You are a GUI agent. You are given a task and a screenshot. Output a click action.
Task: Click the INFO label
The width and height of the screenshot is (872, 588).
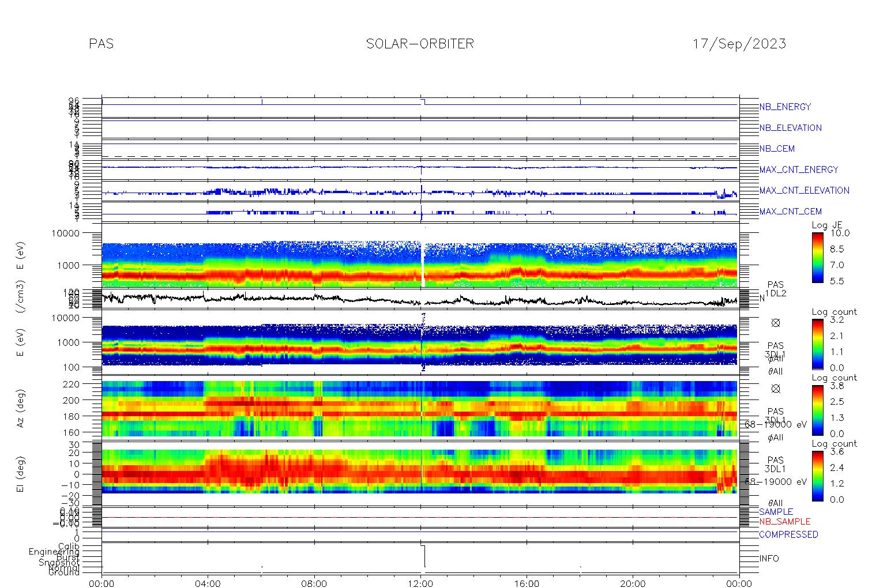(769, 559)
